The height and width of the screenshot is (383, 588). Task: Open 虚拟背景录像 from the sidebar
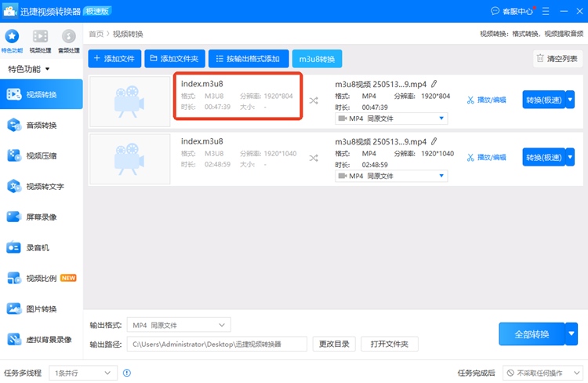[x=42, y=340]
